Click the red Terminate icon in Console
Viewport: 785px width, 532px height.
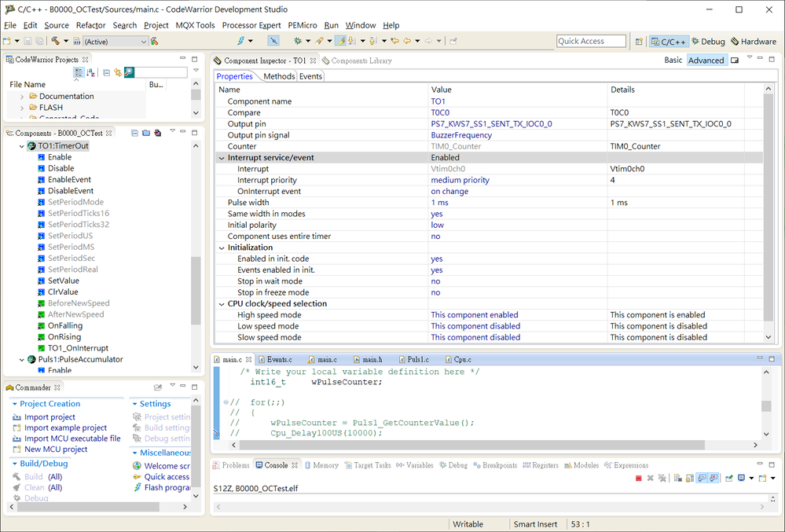[x=638, y=478]
